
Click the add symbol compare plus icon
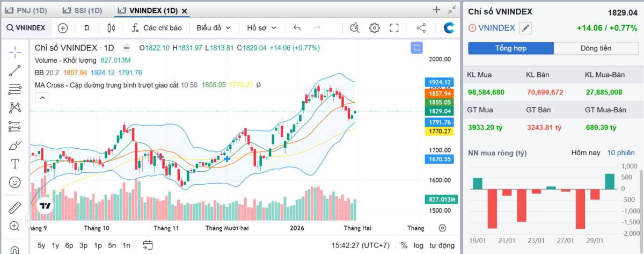[x=63, y=28]
